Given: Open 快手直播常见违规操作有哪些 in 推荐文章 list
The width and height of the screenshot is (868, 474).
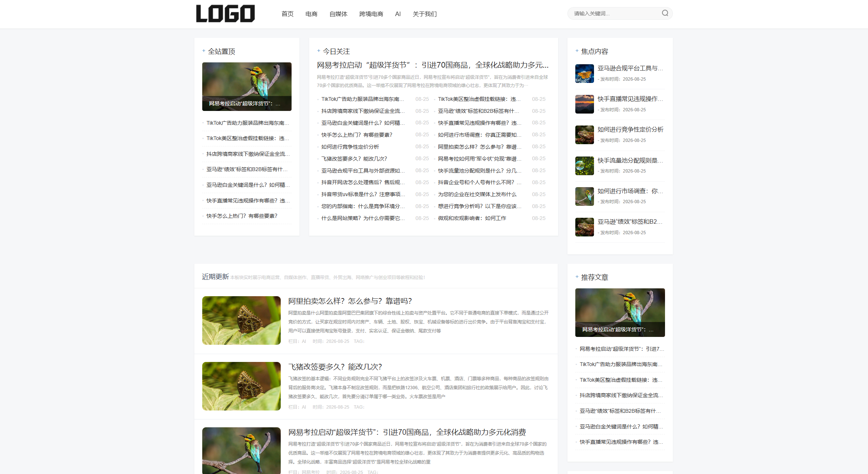Looking at the screenshot, I should [x=621, y=442].
